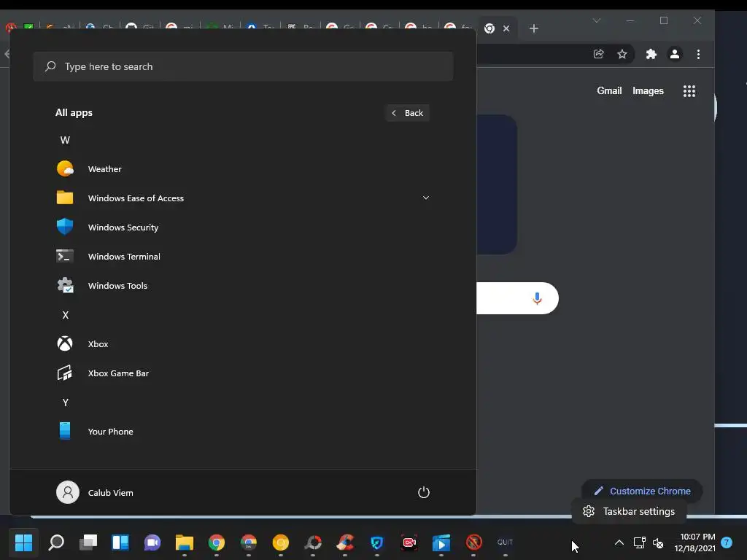Open Chrome three-dot menu
This screenshot has width=747, height=560.
click(698, 54)
